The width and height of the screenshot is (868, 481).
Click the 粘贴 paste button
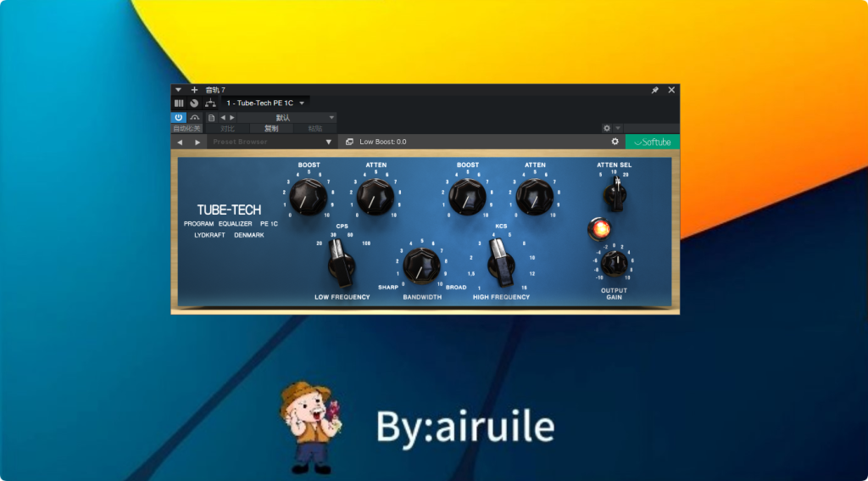click(x=315, y=129)
